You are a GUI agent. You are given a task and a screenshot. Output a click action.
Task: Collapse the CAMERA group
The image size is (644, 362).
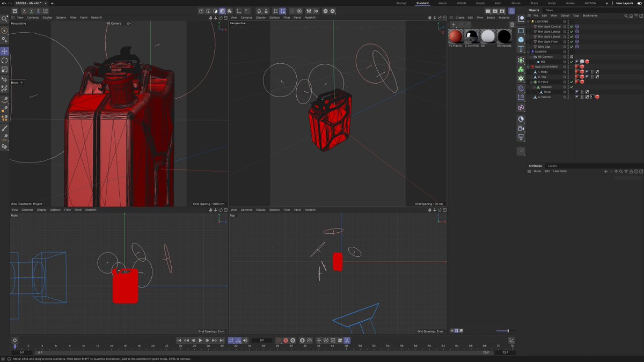528,51
